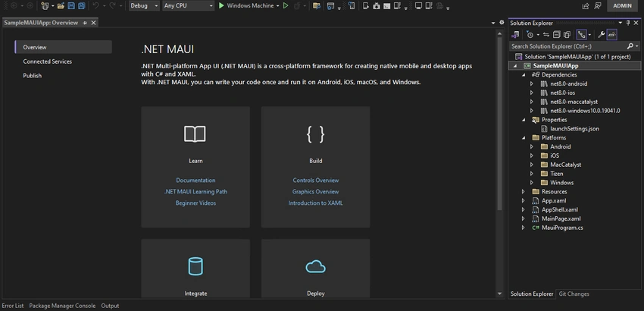The height and width of the screenshot is (311, 644).
Task: Open the Introduction to XAML link
Action: (x=315, y=203)
